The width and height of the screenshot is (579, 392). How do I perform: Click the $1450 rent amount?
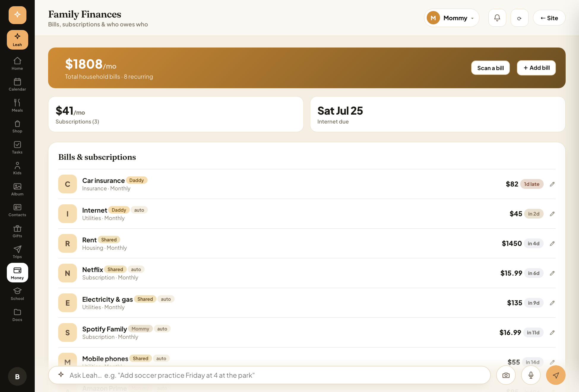click(x=512, y=244)
